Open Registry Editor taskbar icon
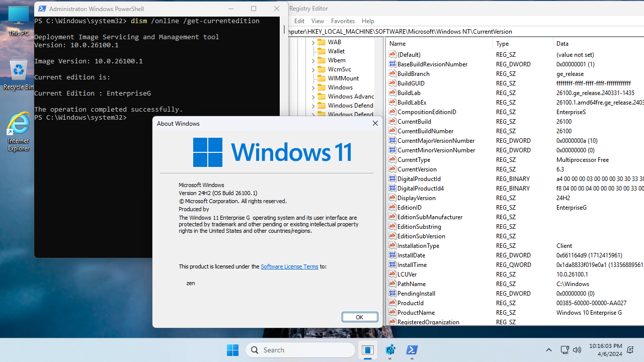 (390, 350)
